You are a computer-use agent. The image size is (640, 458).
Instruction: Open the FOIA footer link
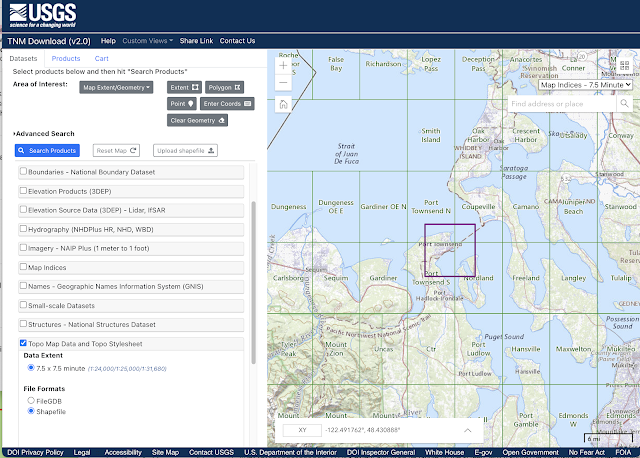623,452
